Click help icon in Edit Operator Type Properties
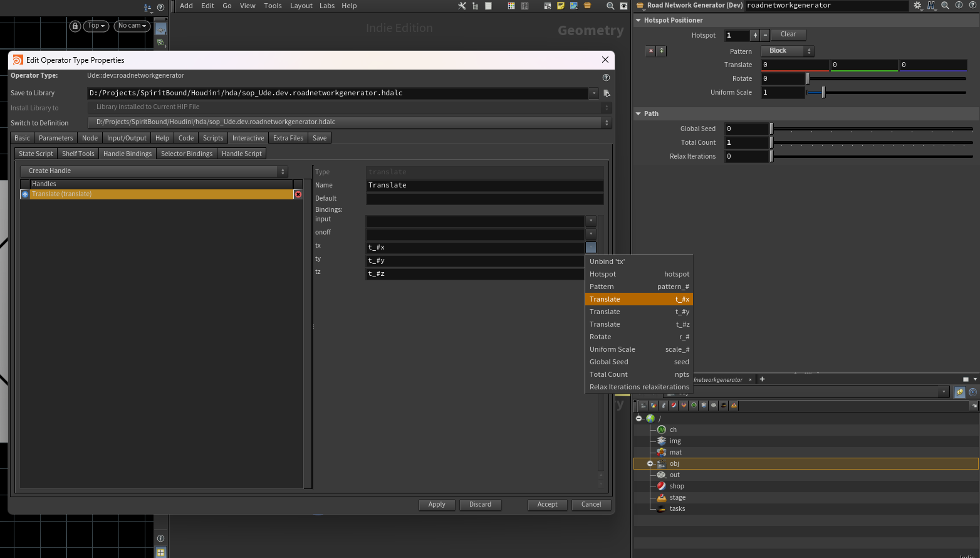The width and height of the screenshot is (980, 558). (x=606, y=78)
